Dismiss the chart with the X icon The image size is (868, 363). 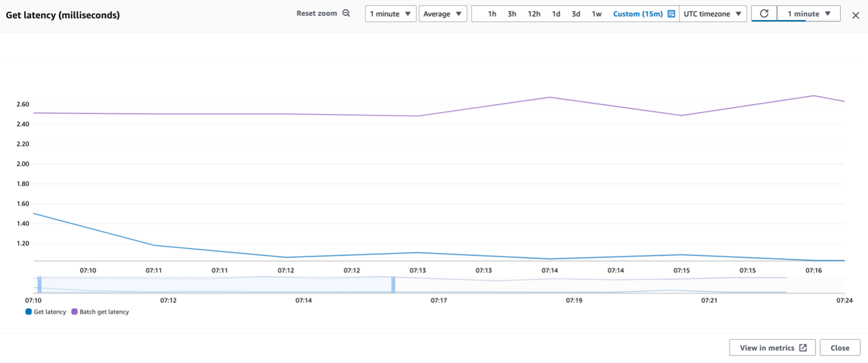pos(855,15)
